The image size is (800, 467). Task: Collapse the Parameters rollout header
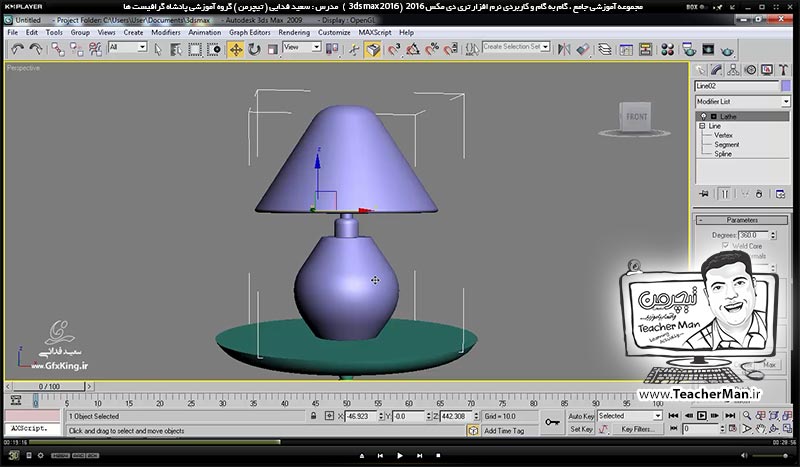click(742, 220)
